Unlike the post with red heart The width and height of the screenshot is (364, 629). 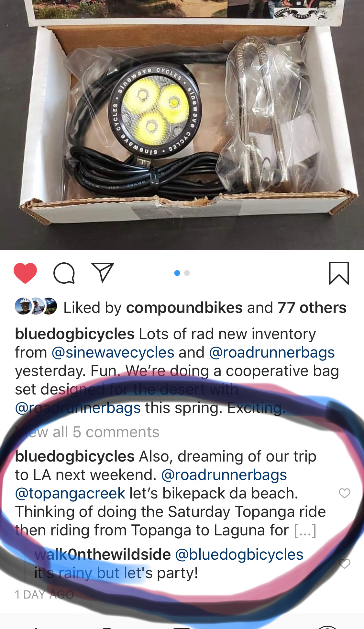tap(25, 273)
